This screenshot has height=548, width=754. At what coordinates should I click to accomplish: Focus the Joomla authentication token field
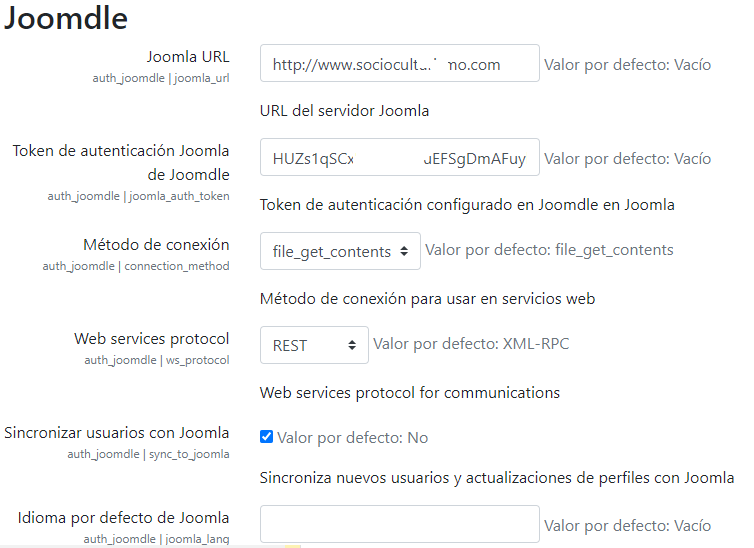(399, 158)
